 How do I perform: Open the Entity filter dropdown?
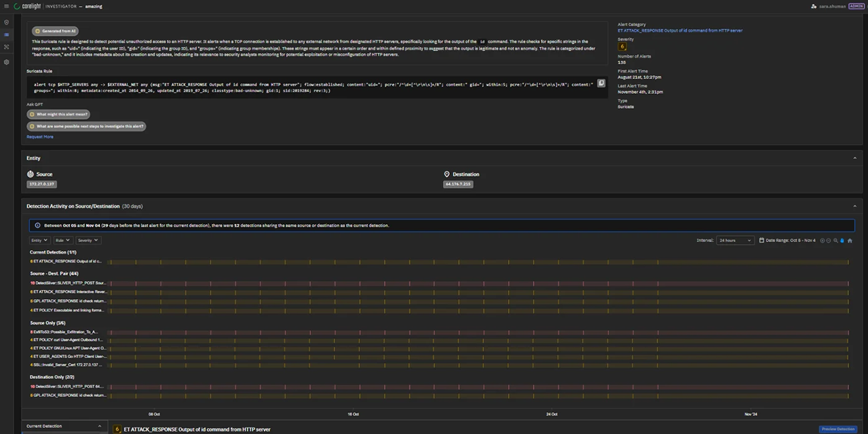click(39, 240)
